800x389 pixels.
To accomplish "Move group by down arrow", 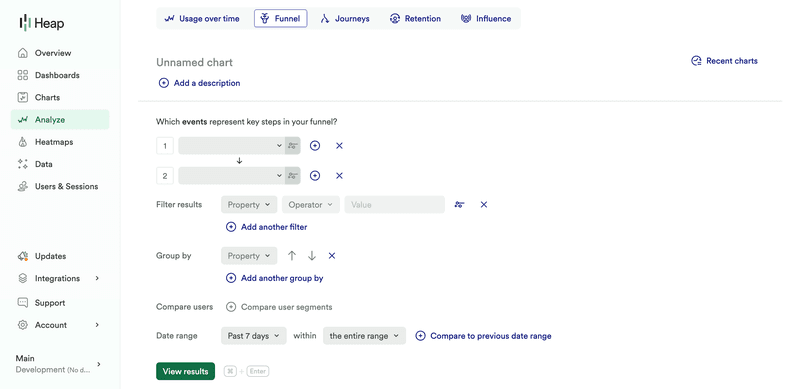I will [312, 256].
